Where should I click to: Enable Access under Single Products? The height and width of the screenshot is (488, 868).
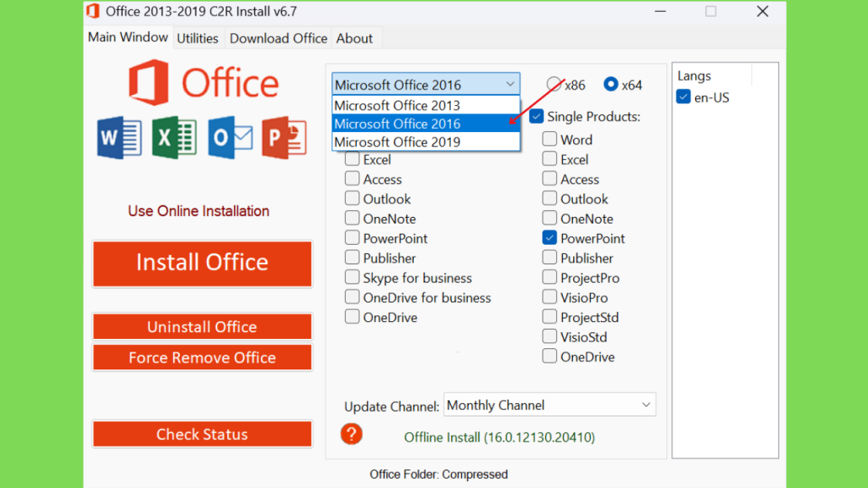click(549, 178)
